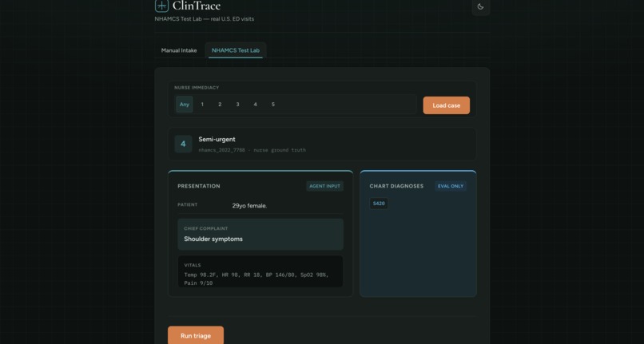Click the Run triage button

(196, 335)
